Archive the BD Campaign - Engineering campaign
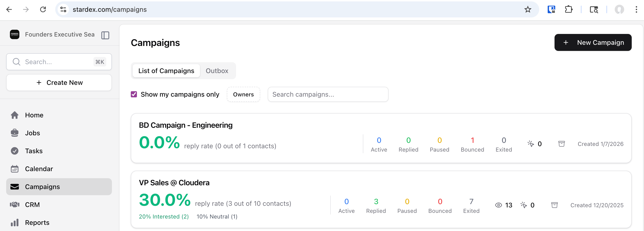Viewport: 644px width, 231px height. click(562, 144)
